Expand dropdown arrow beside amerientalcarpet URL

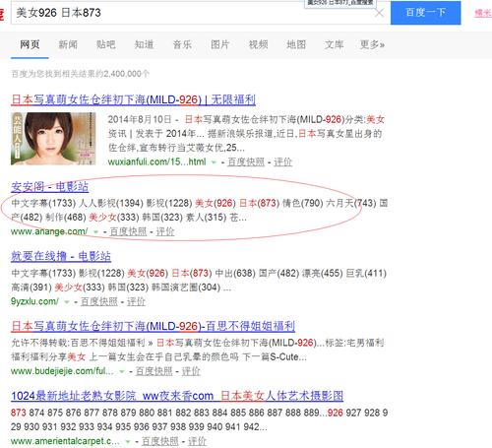pos(128,441)
